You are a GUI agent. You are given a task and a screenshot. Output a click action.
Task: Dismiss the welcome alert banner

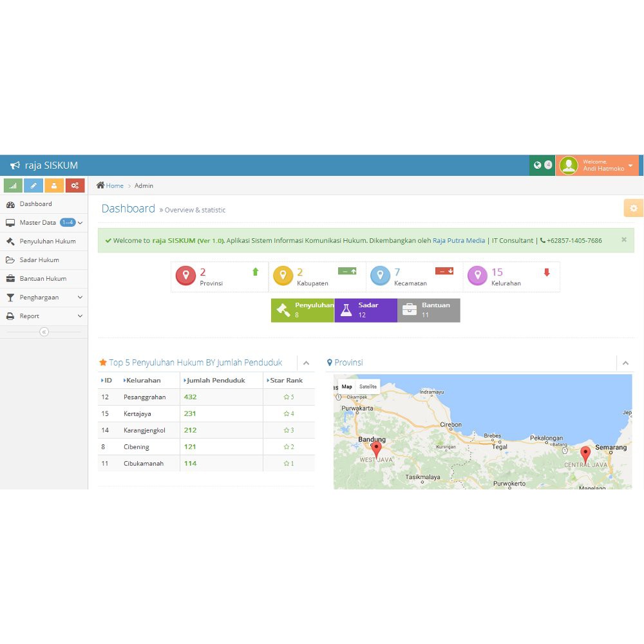pos(624,240)
